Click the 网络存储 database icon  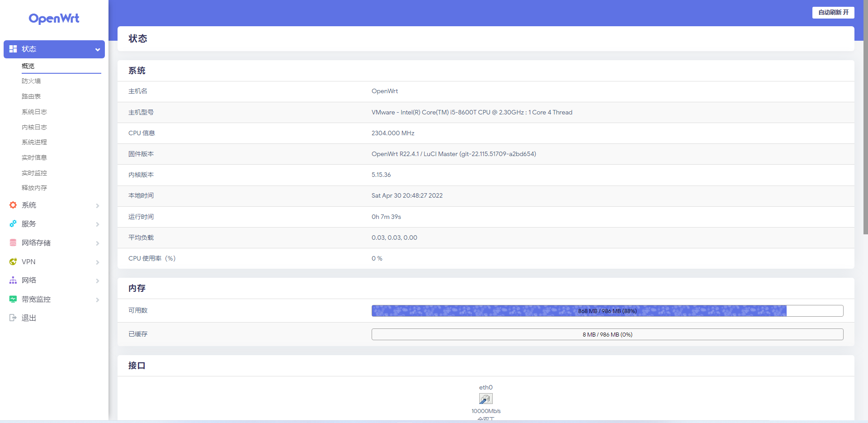coord(13,243)
